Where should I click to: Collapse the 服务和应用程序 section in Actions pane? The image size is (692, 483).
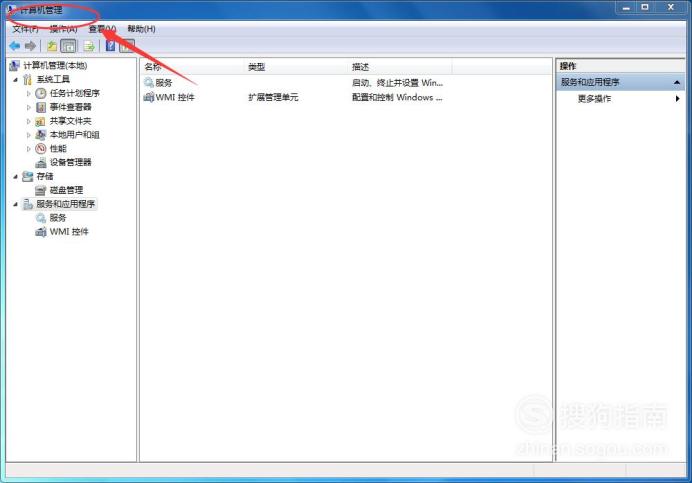[x=677, y=82]
